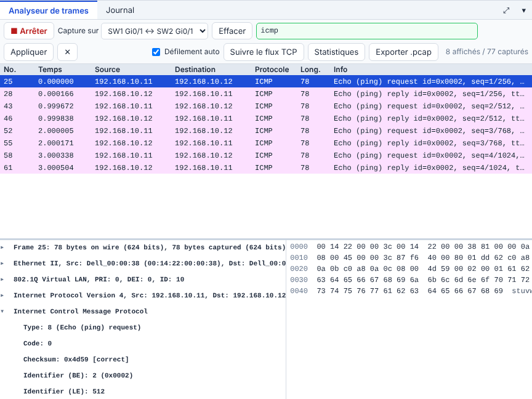Viewport: 532px width, 399px height.
Task: Select the Checksum: 0x4d59 field
Action: [76, 360]
